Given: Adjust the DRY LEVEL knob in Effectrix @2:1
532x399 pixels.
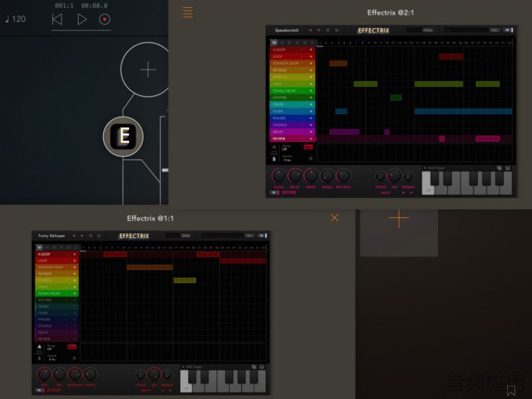Looking at the screenshot, I should 343,176.
